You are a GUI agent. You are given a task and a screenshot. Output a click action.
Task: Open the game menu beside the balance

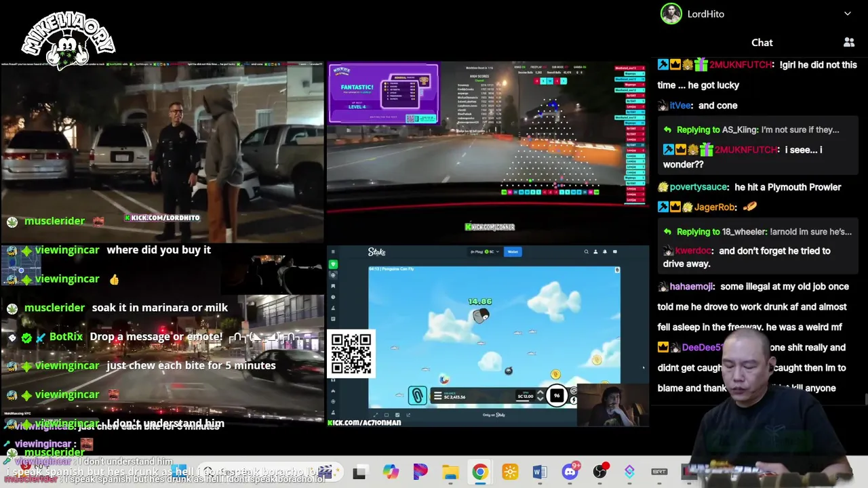pos(438,396)
